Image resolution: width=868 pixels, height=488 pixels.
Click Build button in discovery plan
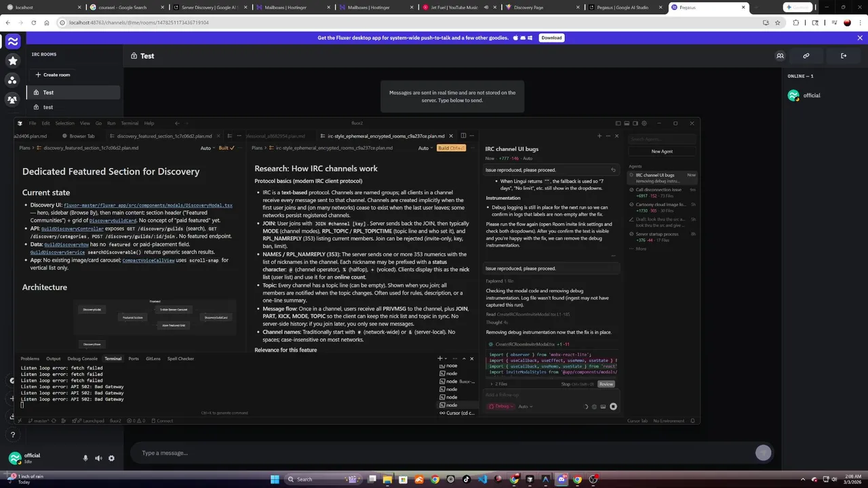coord(226,148)
